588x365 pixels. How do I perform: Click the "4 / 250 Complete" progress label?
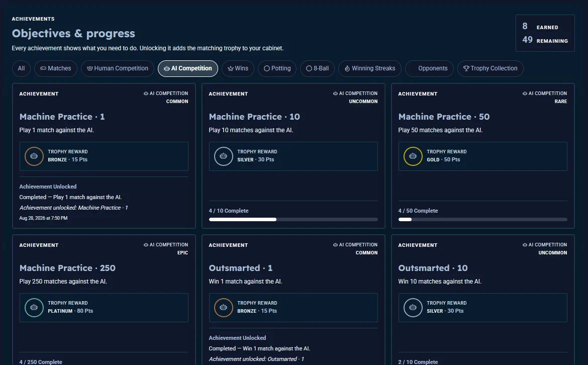tap(41, 362)
